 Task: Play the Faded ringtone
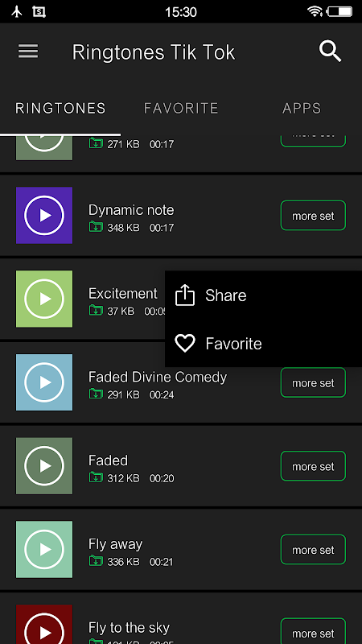coord(44,466)
